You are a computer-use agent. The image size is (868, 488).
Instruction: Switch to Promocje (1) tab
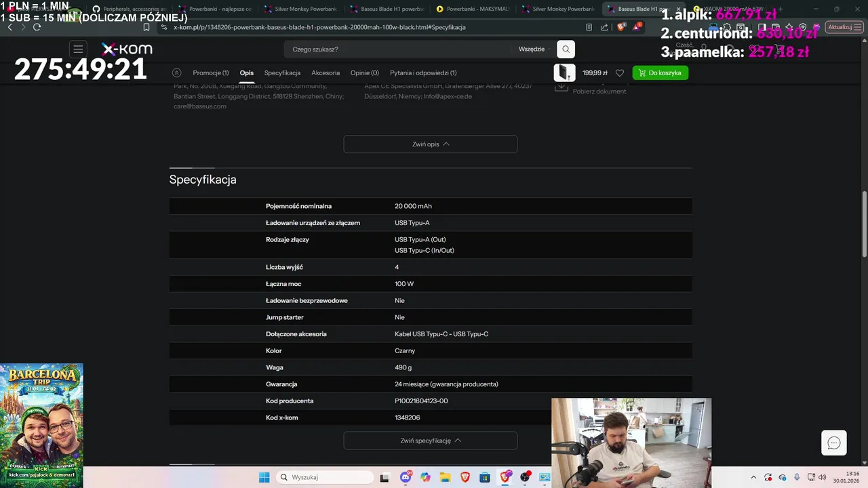click(x=211, y=73)
